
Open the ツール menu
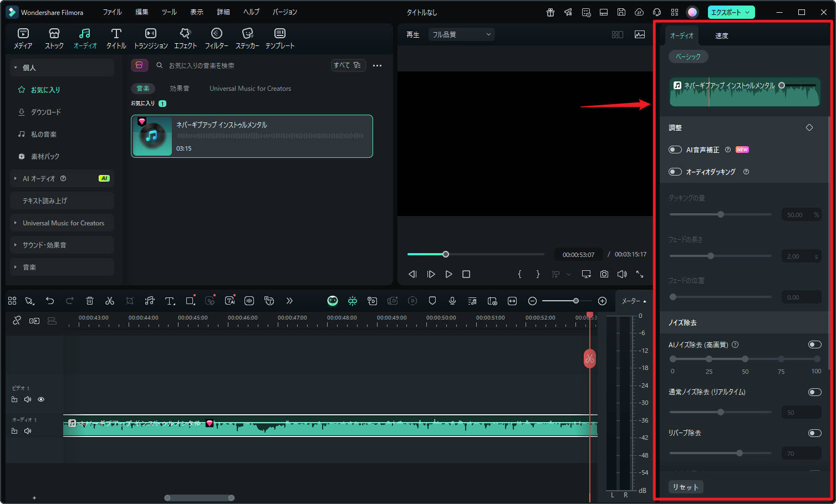[x=169, y=12]
